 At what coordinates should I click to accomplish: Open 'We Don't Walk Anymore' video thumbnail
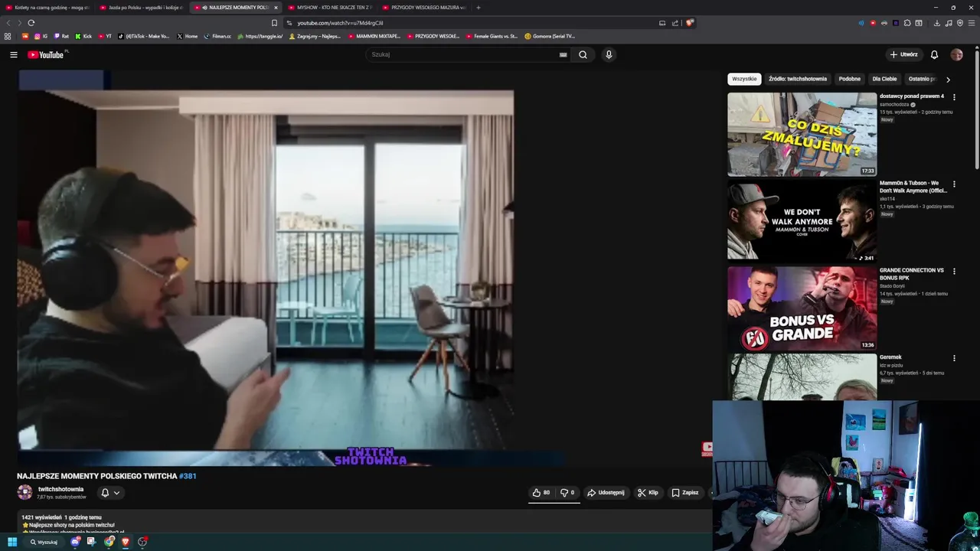pyautogui.click(x=802, y=221)
